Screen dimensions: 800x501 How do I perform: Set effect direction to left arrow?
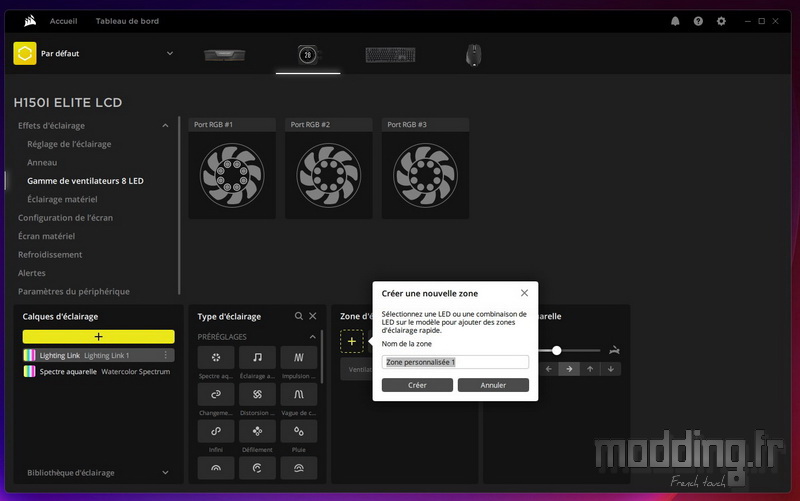pos(548,369)
